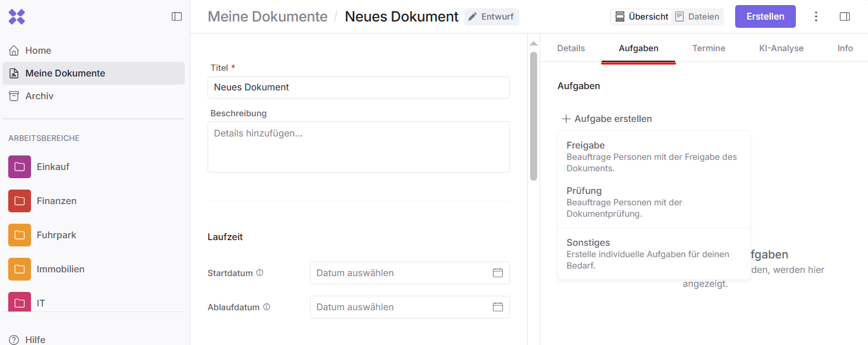Open calendar icon in Ablaufdatum field
Viewport: 868px width, 345px height.
tap(498, 307)
